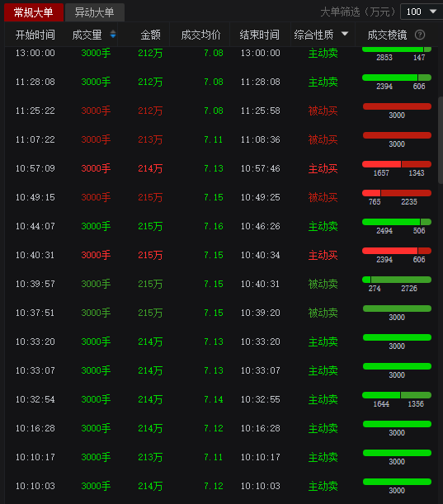Click the 274/2726 green prism bar

click(397, 280)
